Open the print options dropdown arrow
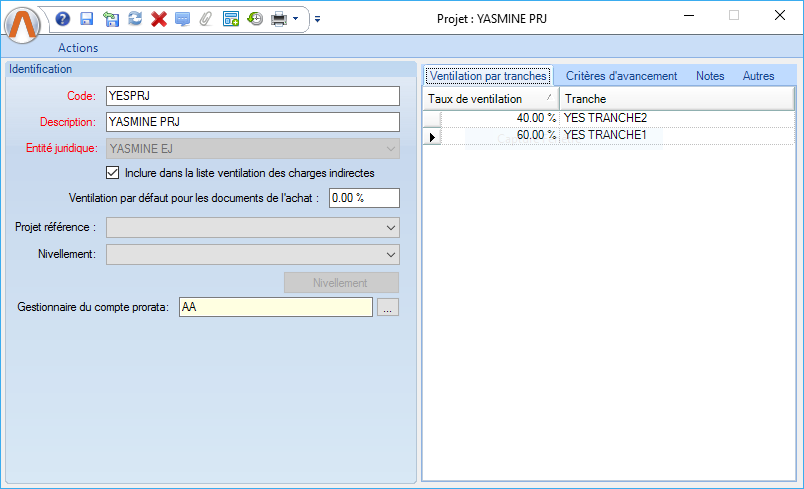The width and height of the screenshot is (804, 489). [296, 19]
